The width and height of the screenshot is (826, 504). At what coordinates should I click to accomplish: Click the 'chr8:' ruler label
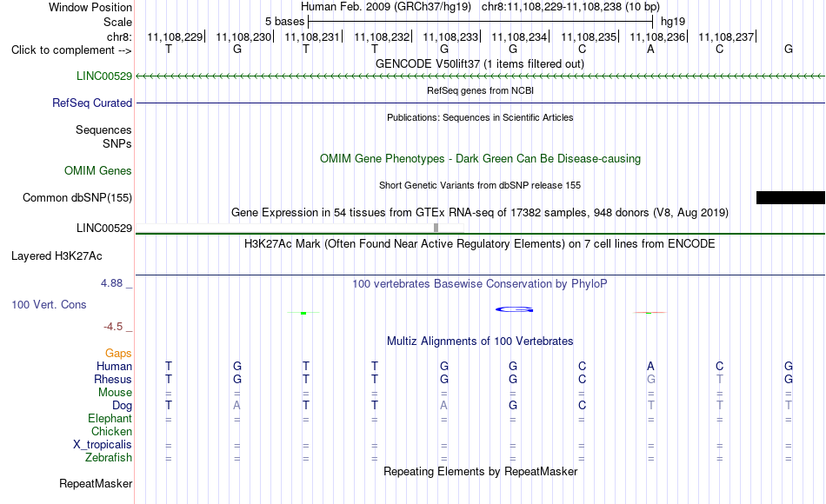tap(119, 36)
